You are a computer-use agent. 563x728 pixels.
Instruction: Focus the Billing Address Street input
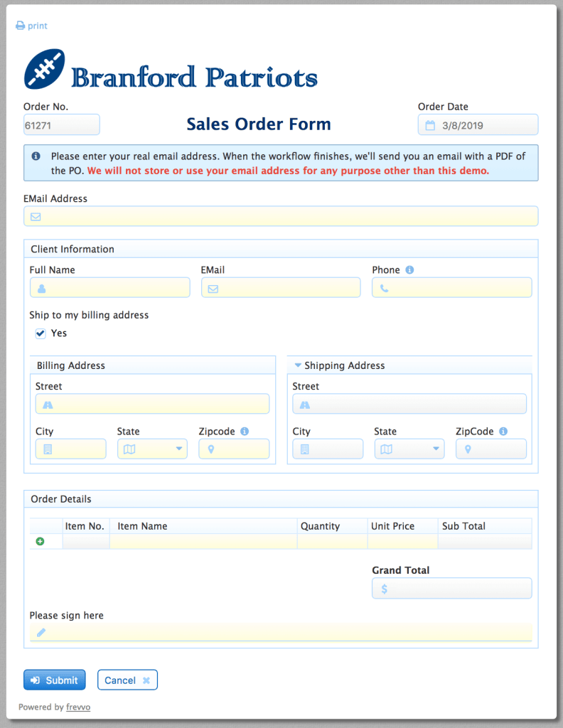[x=152, y=404]
